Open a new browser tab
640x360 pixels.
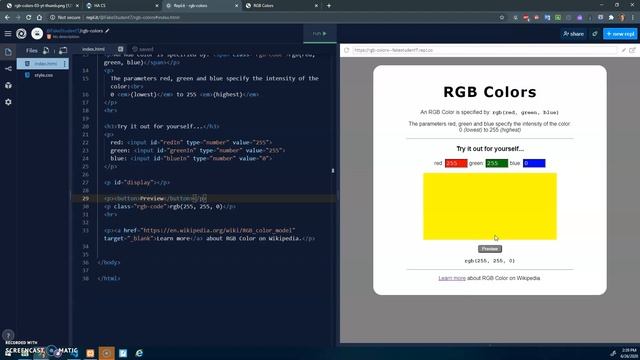click(329, 6)
